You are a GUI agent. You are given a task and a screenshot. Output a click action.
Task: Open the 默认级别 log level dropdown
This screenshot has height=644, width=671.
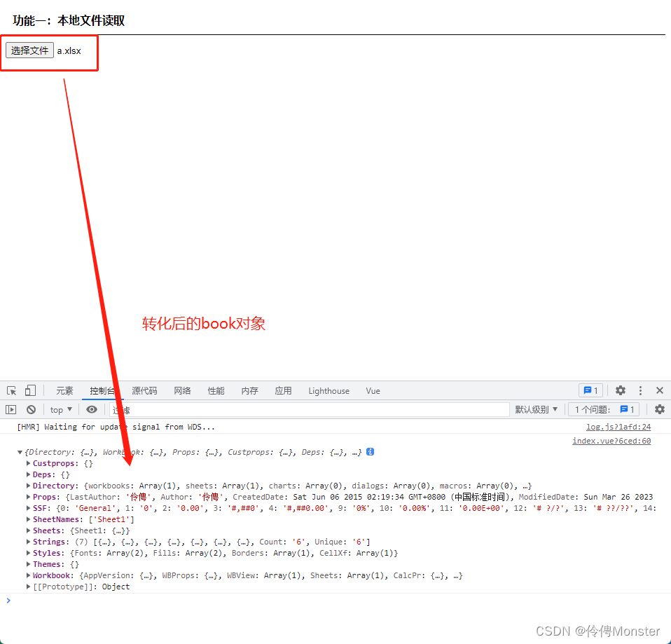(537, 410)
